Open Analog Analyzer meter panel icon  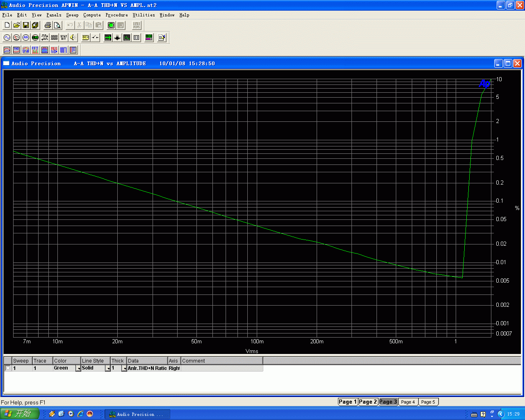[16, 38]
